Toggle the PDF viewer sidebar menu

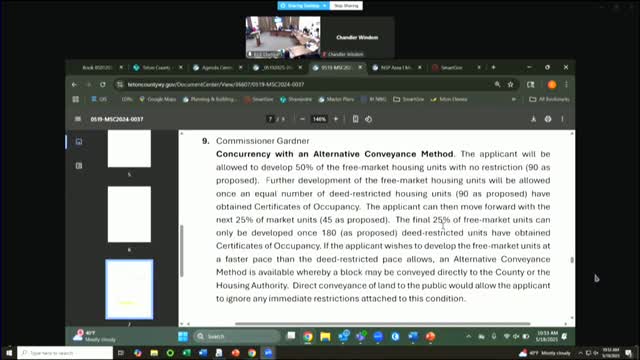[78, 119]
